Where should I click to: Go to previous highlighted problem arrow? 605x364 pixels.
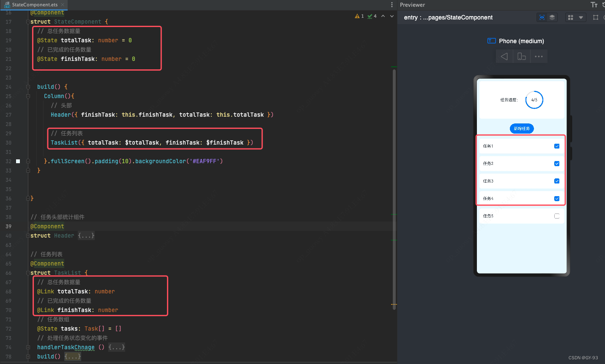pos(383,16)
